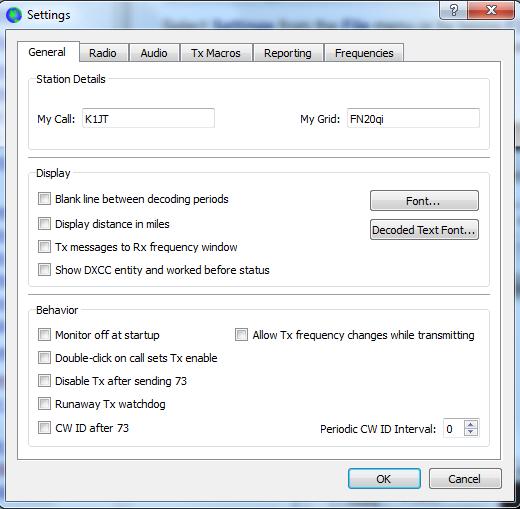Viewport: 520px width, 509px height.
Task: Confirm settings with the OK button
Action: [x=384, y=479]
